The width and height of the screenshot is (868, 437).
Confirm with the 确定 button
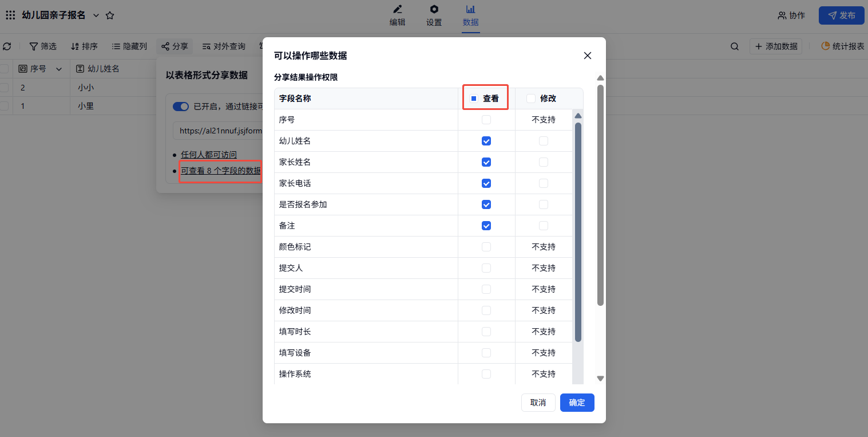[577, 403]
